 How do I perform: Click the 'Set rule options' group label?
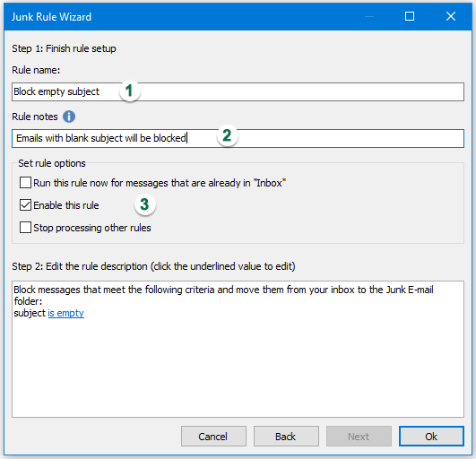[x=52, y=163]
